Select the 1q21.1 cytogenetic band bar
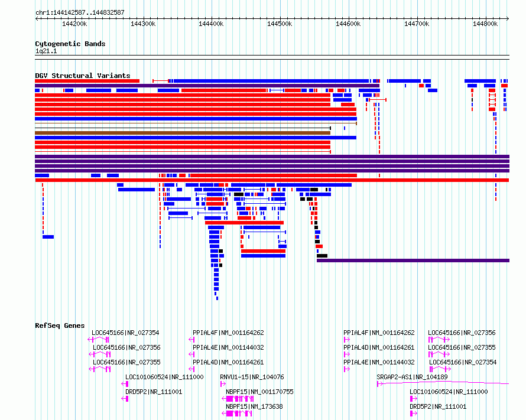The image size is (526, 420). 272,57
